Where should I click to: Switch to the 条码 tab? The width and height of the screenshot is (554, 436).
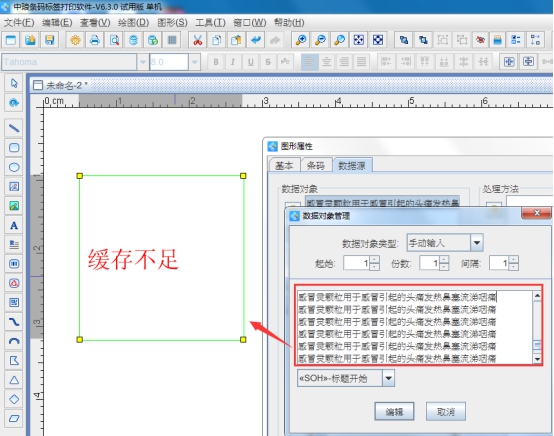(316, 165)
